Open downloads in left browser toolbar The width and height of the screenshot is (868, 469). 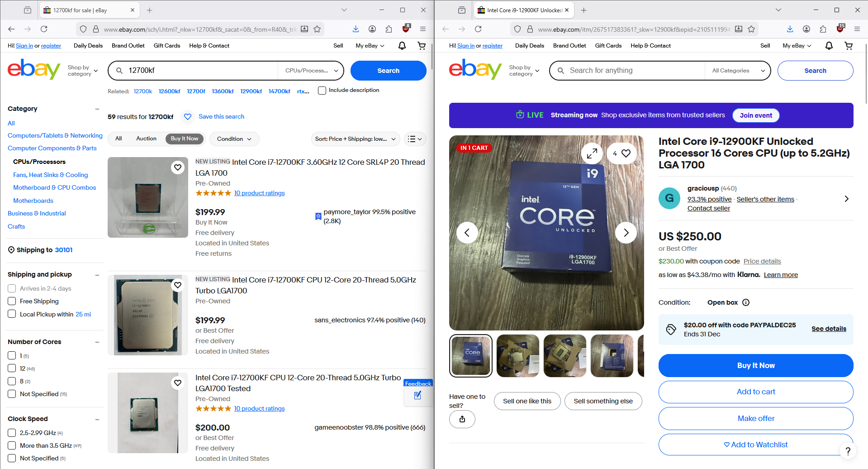[x=356, y=29]
